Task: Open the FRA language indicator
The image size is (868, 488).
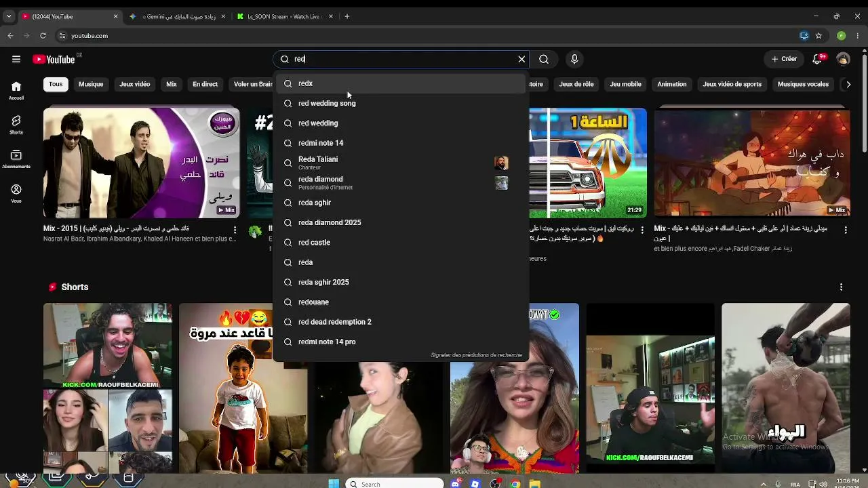Action: pos(795,484)
